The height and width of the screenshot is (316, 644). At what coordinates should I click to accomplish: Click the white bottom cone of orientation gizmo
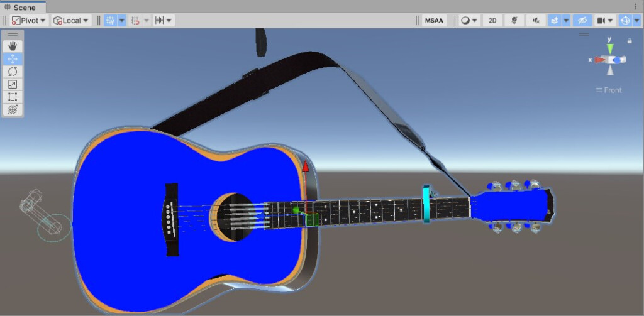(x=610, y=70)
